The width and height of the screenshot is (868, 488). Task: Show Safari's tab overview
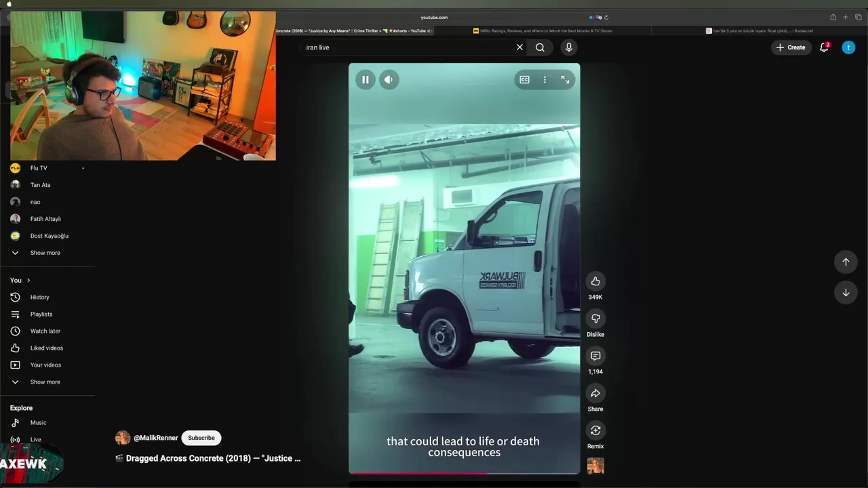(x=859, y=18)
